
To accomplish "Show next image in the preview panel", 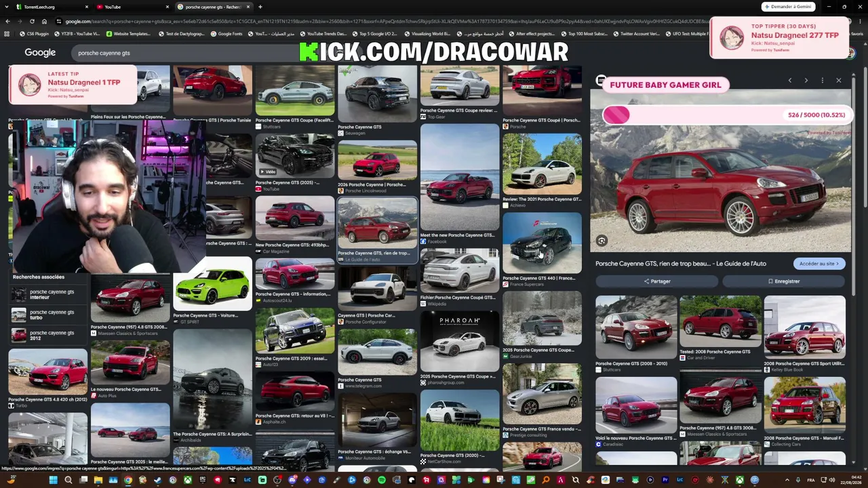I will [806, 81].
